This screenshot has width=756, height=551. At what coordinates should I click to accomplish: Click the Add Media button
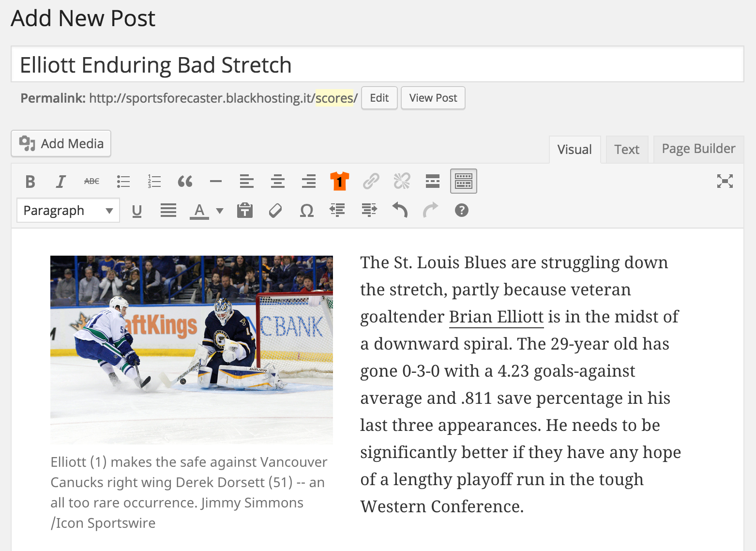61,144
